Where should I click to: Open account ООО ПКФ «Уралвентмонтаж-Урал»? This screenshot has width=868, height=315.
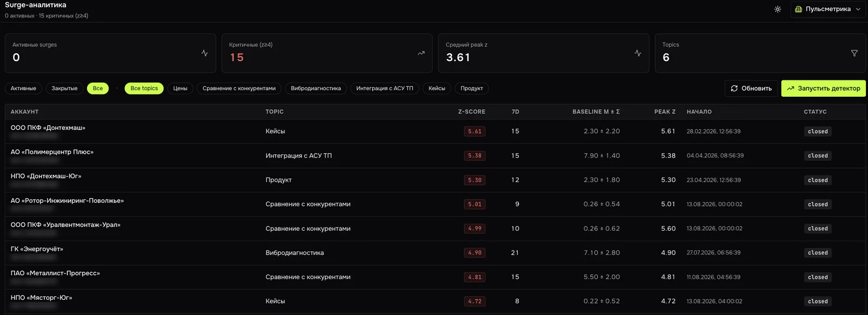coord(66,225)
